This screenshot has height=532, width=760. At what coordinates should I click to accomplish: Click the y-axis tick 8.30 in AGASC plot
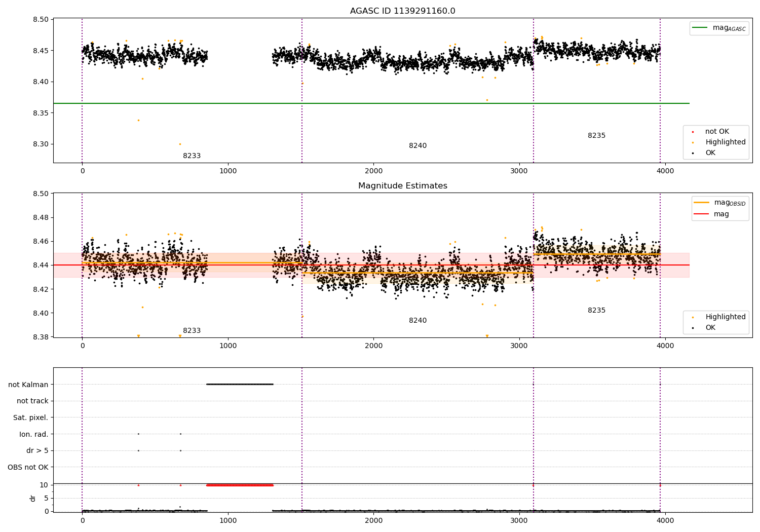(40, 144)
